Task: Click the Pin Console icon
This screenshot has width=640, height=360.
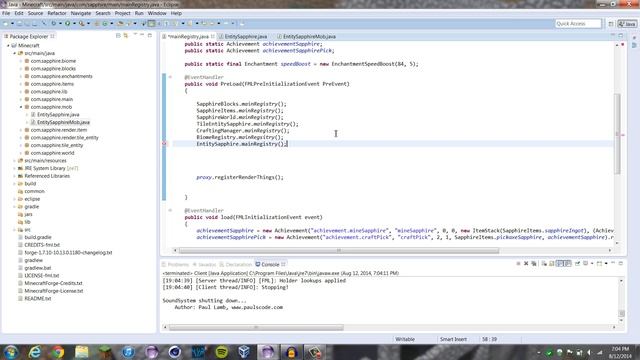Action: click(x=577, y=264)
